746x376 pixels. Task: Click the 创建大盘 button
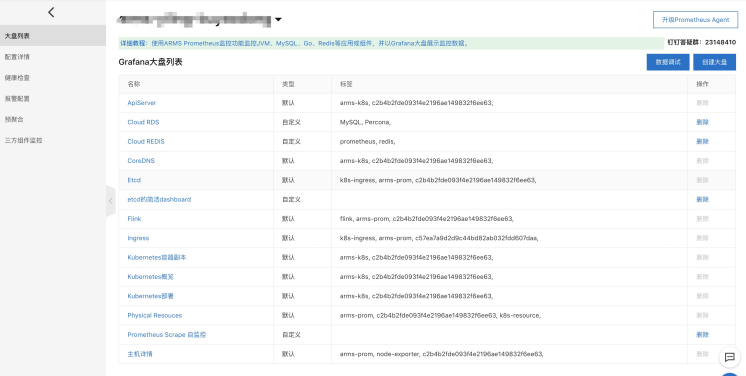click(x=715, y=62)
